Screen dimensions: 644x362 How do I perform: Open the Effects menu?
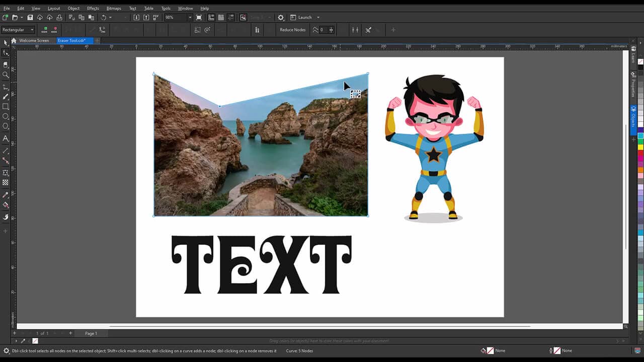pyautogui.click(x=93, y=9)
